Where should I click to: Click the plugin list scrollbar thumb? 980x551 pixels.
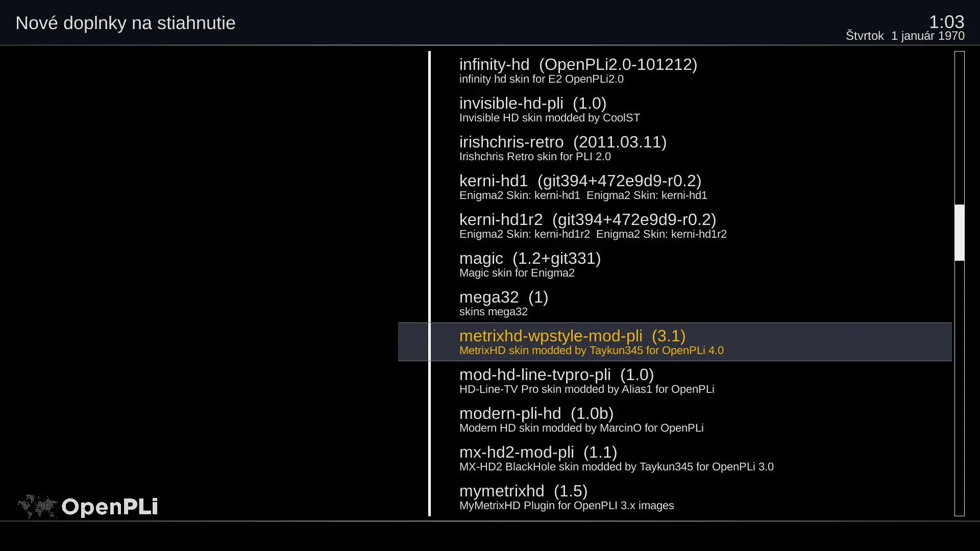(960, 233)
